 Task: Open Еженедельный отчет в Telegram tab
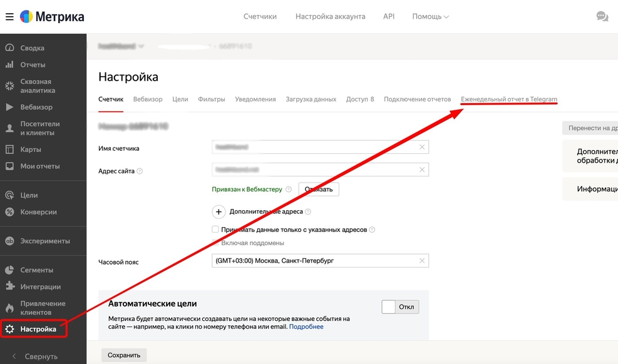[x=509, y=99]
